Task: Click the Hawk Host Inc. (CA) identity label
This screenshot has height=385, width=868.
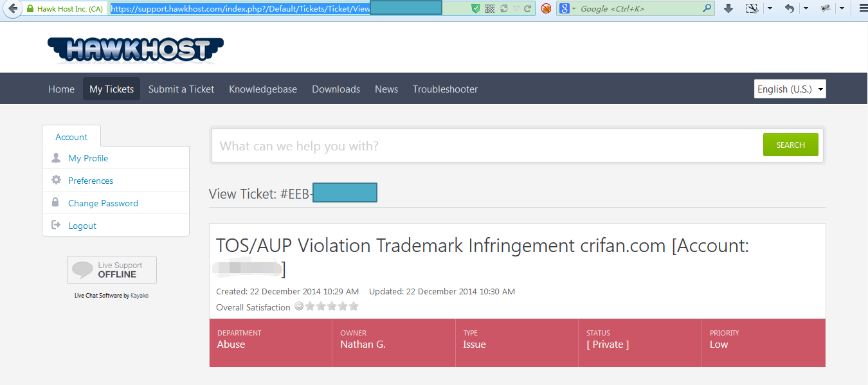Action: (70, 9)
